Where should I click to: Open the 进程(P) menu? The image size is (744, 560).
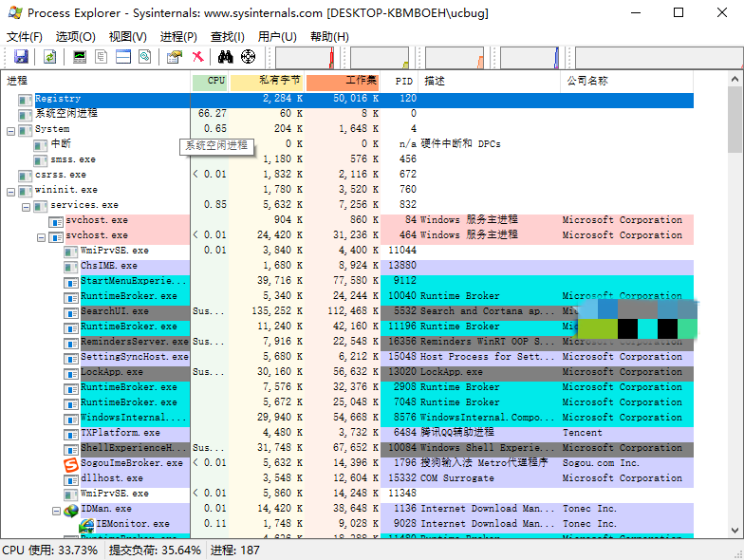pyautogui.click(x=178, y=36)
